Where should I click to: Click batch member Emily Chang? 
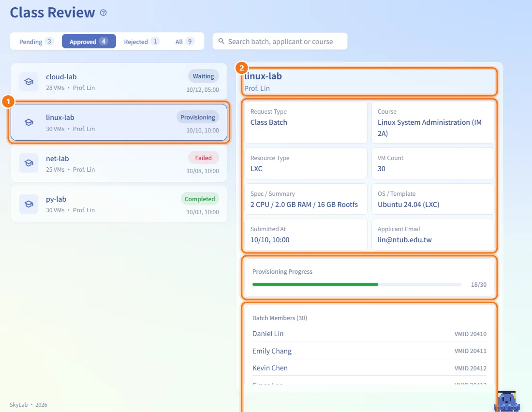272,351
